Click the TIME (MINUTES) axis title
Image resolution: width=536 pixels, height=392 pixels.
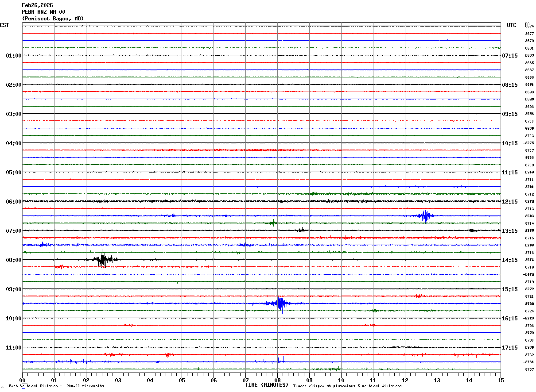tap(267, 385)
